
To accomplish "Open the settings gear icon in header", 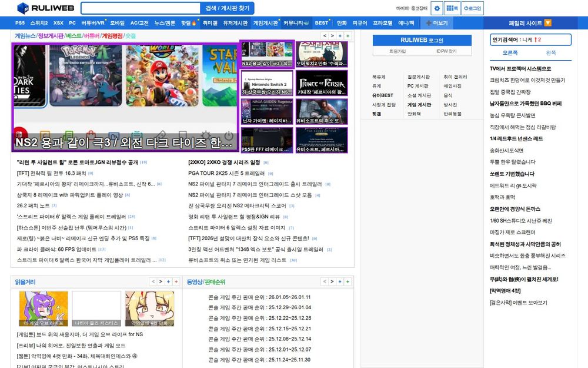I will pyautogui.click(x=437, y=8).
